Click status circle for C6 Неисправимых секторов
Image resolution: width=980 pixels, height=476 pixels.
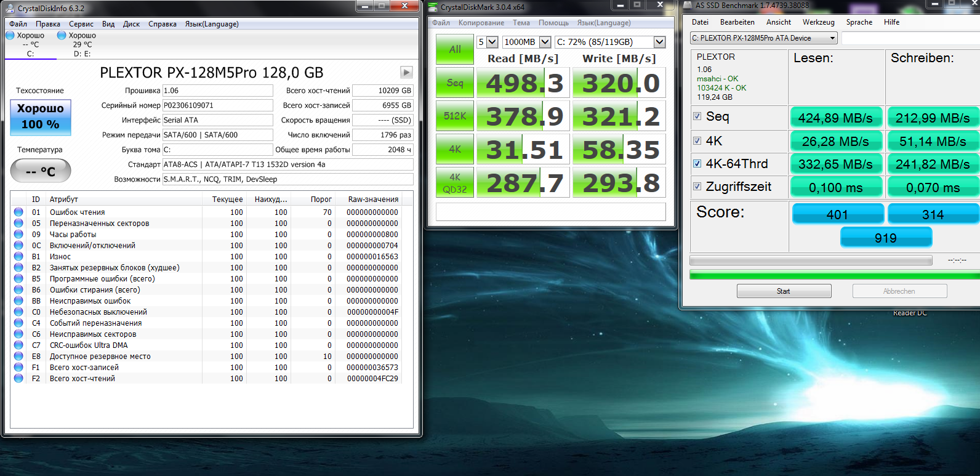pyautogui.click(x=18, y=334)
